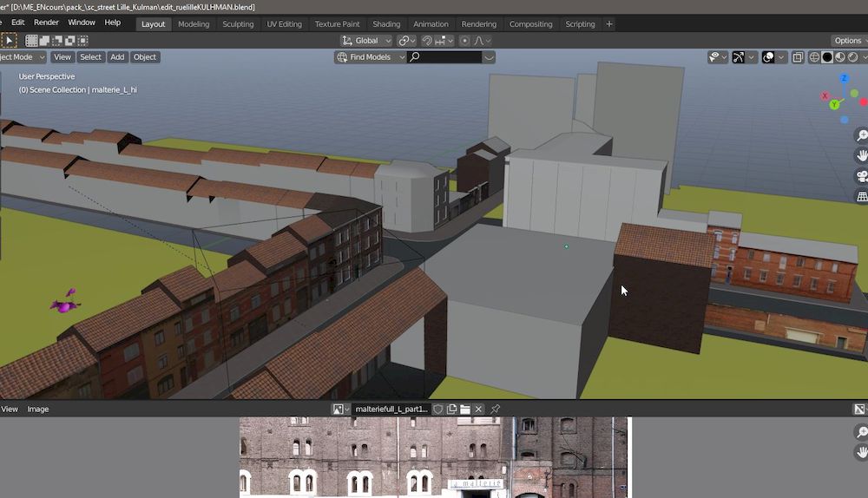Click the model search input field
Viewport: 868px width, 498px height.
coord(450,57)
